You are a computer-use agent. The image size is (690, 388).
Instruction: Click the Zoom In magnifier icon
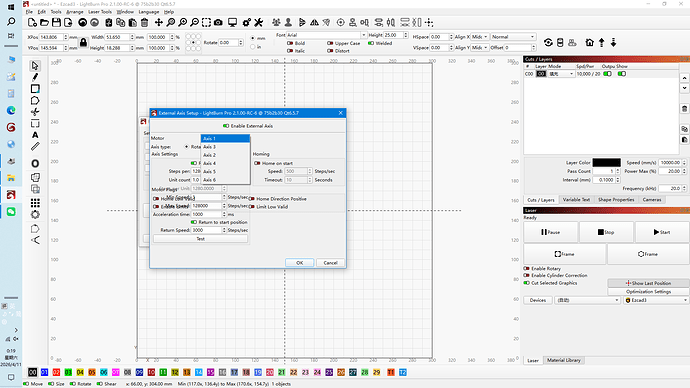[183, 22]
